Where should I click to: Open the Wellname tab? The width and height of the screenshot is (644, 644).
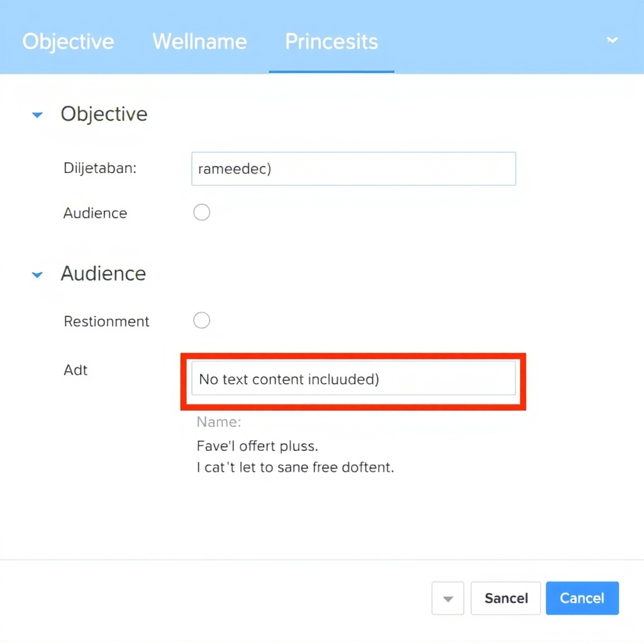[199, 42]
